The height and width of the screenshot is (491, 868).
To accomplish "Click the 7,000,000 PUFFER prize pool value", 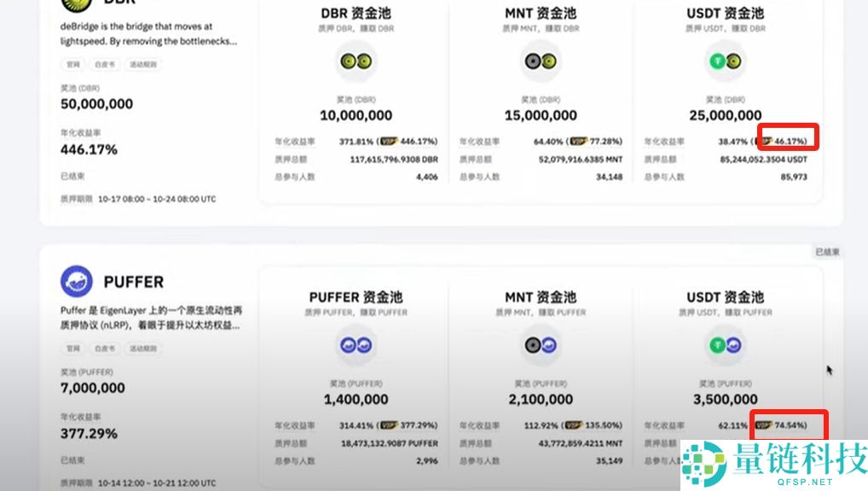I will (92, 388).
